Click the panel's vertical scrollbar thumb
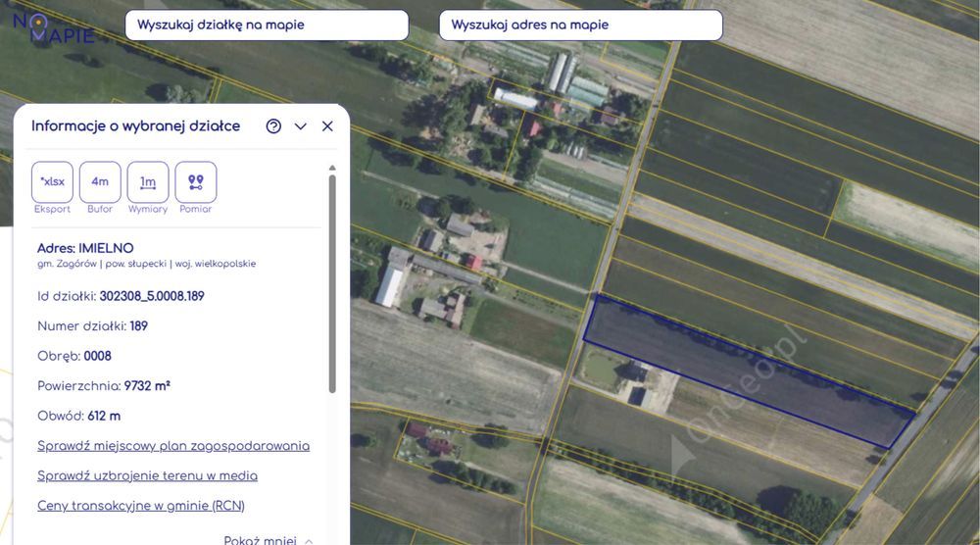Viewport: 980px width, 545px height. pos(332,284)
